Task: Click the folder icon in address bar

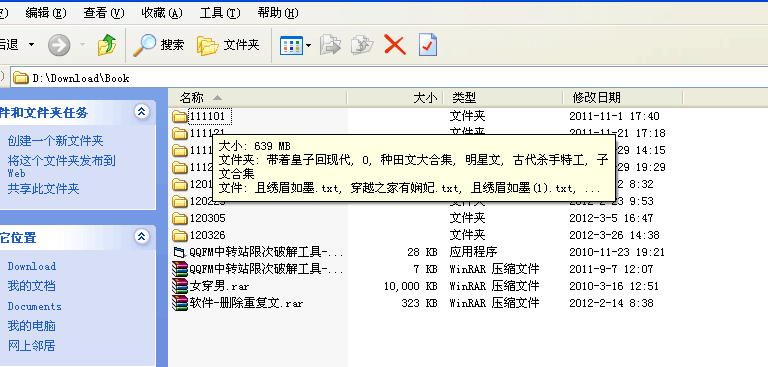Action: click(20, 78)
